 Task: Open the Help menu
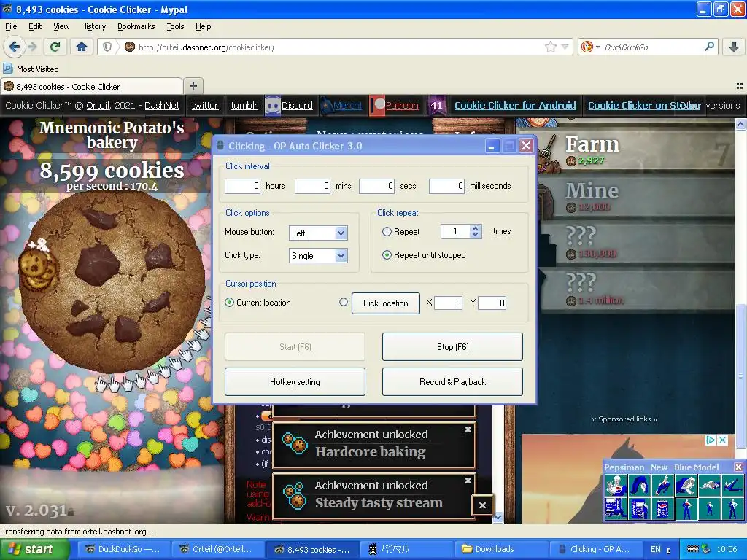pos(203,26)
